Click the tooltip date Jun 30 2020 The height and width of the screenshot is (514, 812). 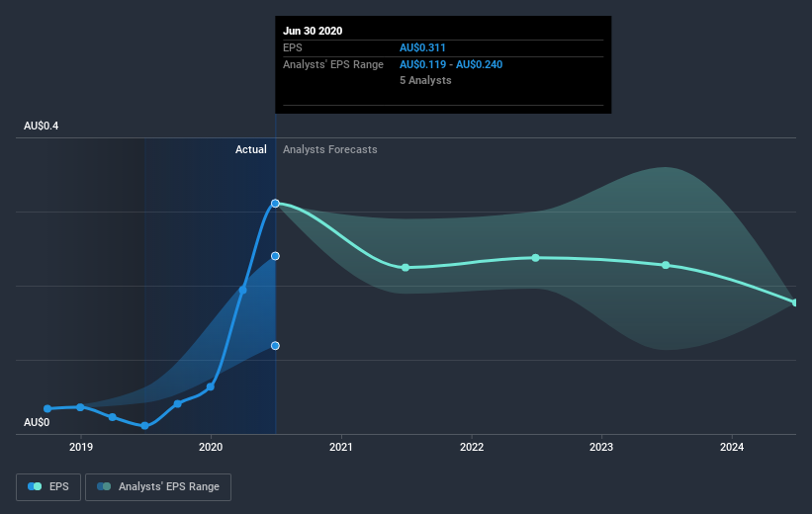pyautogui.click(x=313, y=31)
